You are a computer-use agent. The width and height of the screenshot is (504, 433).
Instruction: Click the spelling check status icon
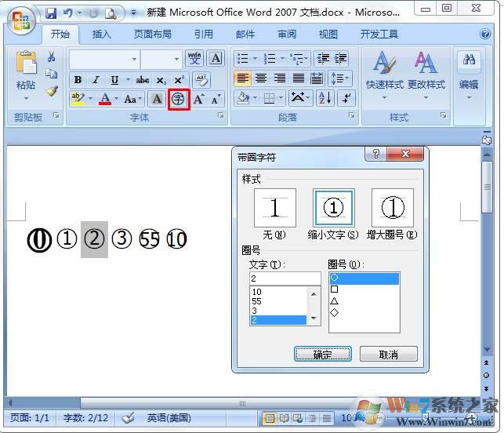pyautogui.click(x=129, y=418)
